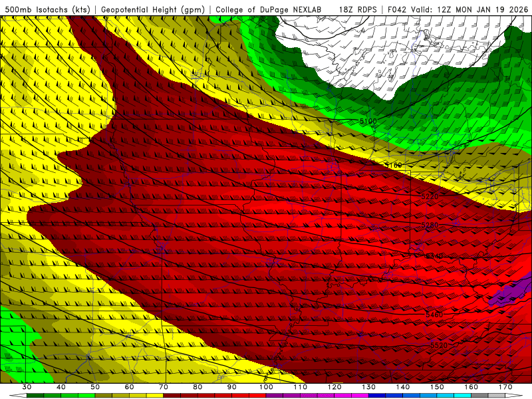Click the gray 160-165 kt legend swatch
This screenshot has height=399, width=532.
click(x=479, y=396)
